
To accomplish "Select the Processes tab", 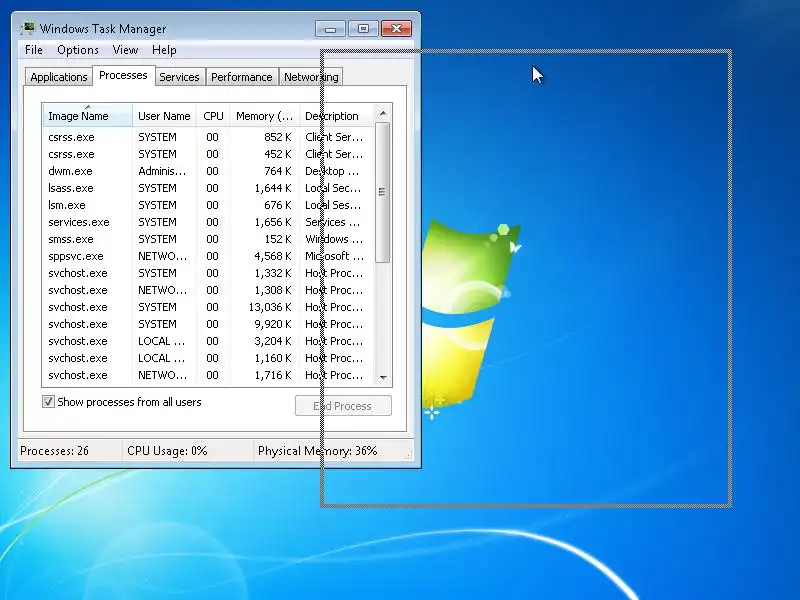I will (123, 76).
